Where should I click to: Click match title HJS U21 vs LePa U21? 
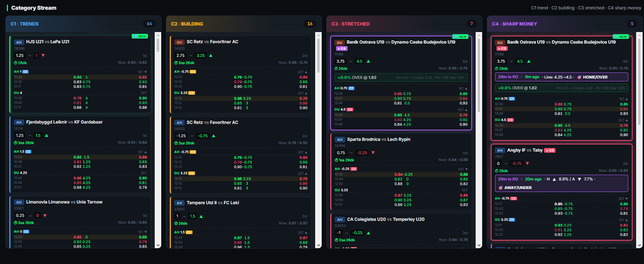tap(48, 42)
